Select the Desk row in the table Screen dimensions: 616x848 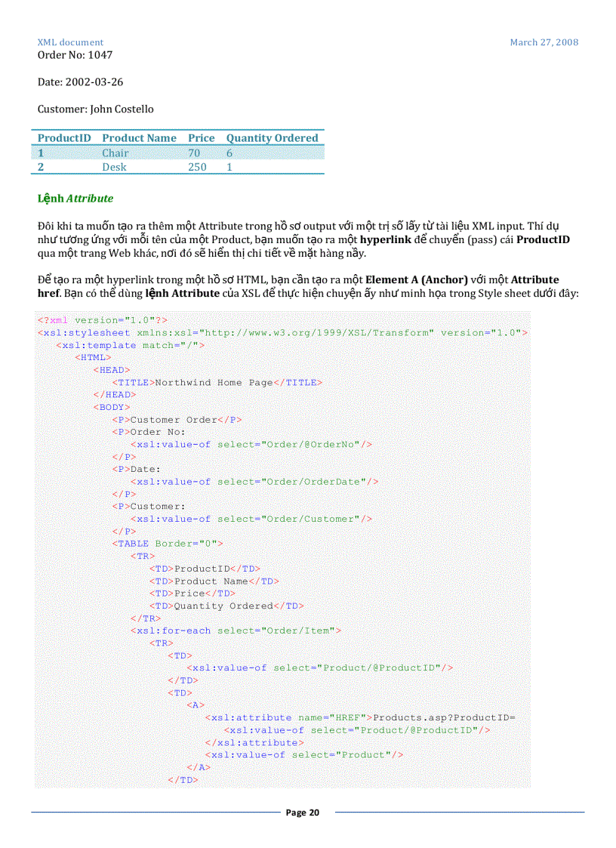click(177, 167)
